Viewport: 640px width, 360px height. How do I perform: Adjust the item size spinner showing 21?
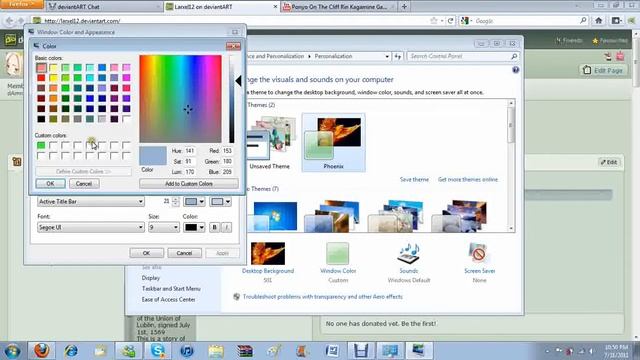(176, 202)
